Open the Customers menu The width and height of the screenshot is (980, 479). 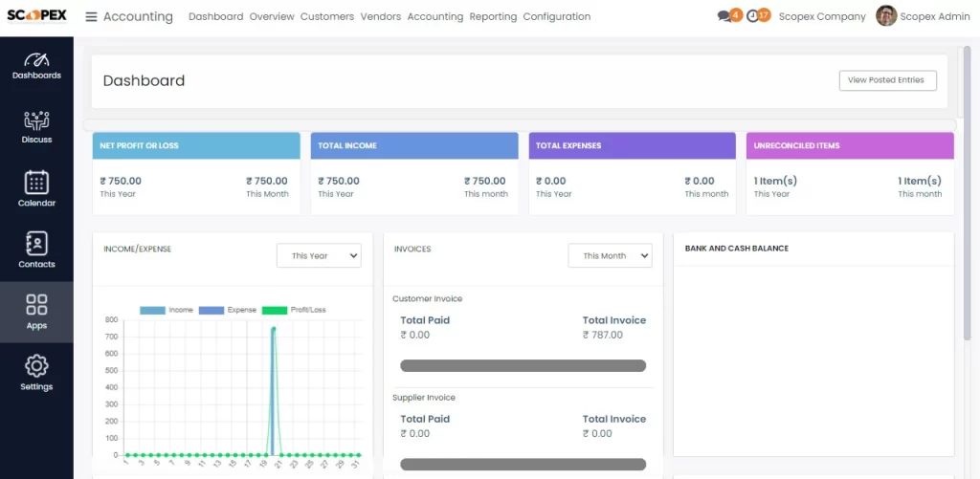coord(327,17)
